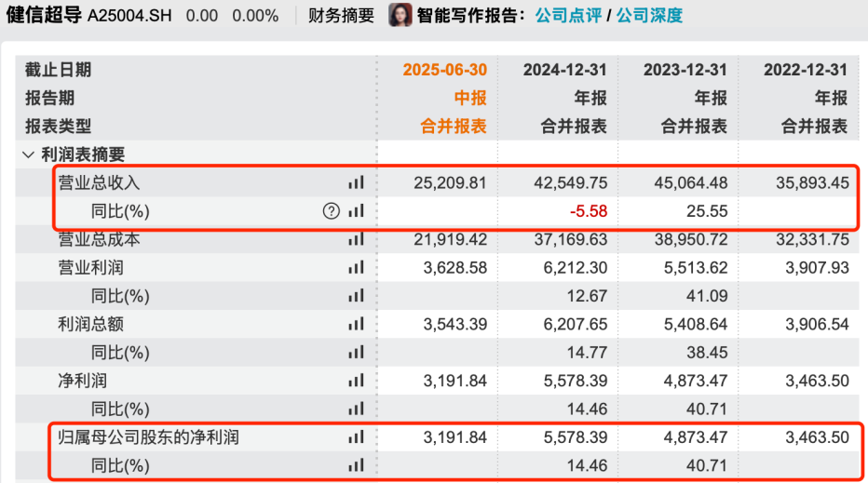Screen dimensions: 868x483
Task: Open chart icon for 利润总额 row
Action: tap(356, 324)
